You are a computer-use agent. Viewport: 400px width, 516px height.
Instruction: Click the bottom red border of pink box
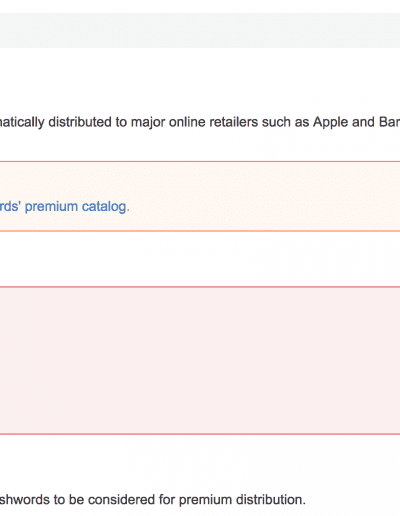[x=200, y=434]
